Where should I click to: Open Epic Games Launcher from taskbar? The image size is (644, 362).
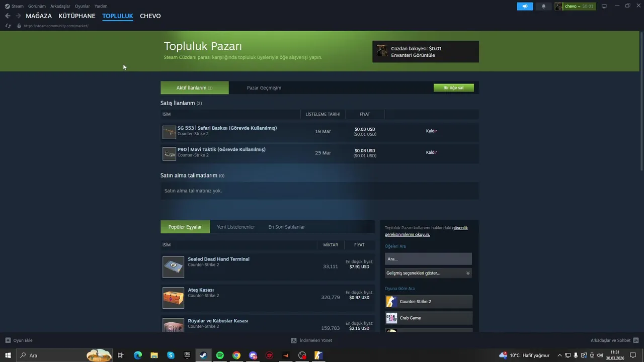coord(187,355)
